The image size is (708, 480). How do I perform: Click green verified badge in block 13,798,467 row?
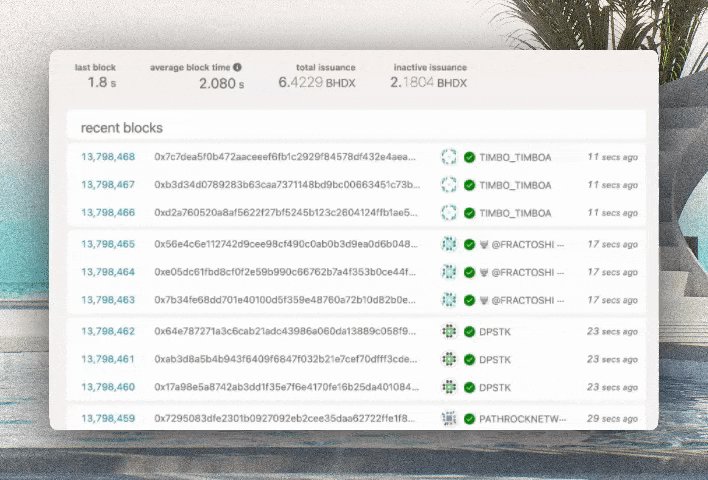(470, 185)
